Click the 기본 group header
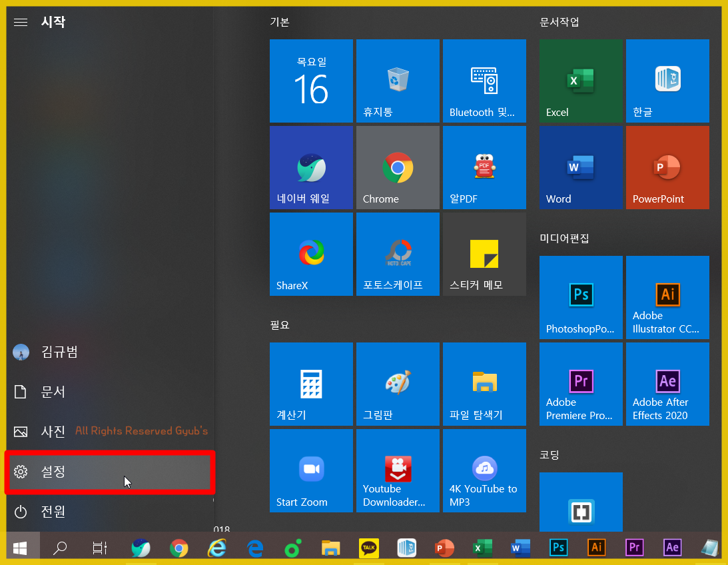The height and width of the screenshot is (565, 728). (280, 22)
